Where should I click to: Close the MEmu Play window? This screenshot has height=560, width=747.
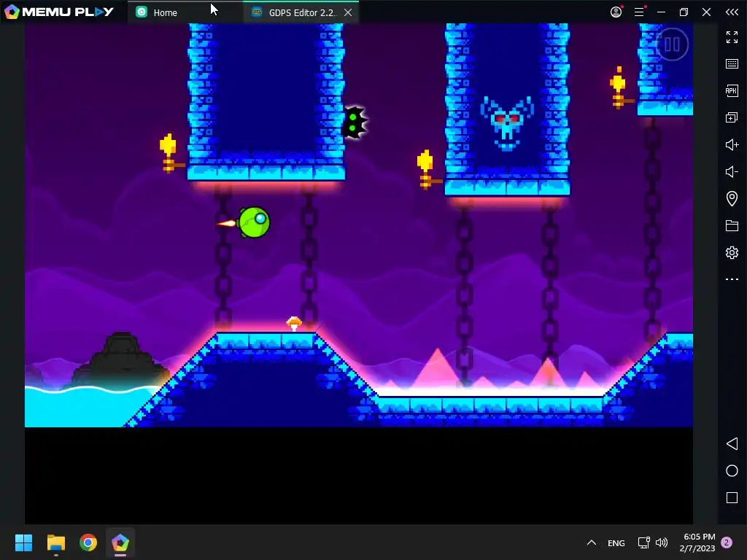[x=706, y=12]
